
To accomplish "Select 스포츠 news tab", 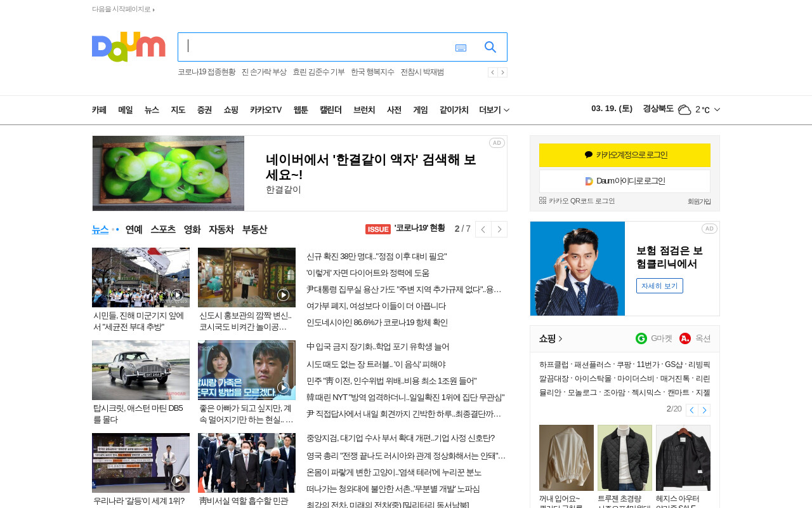I will tap(163, 229).
